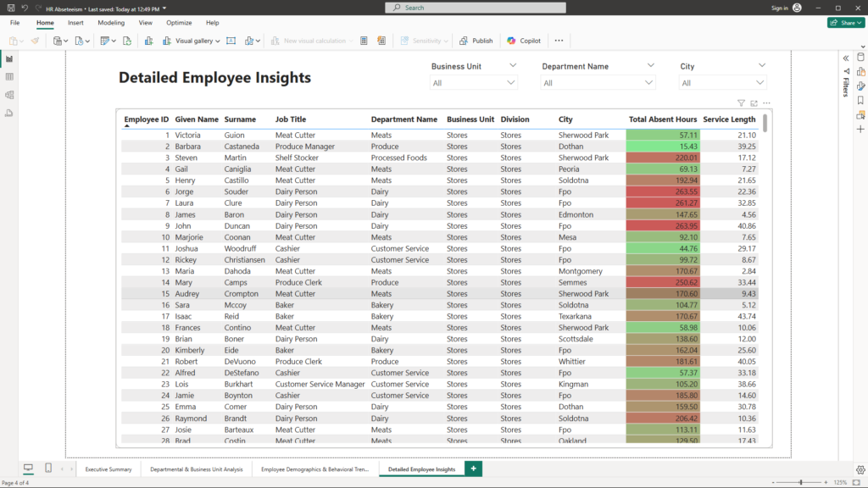Adjust the zoom slider in status bar

(x=801, y=482)
